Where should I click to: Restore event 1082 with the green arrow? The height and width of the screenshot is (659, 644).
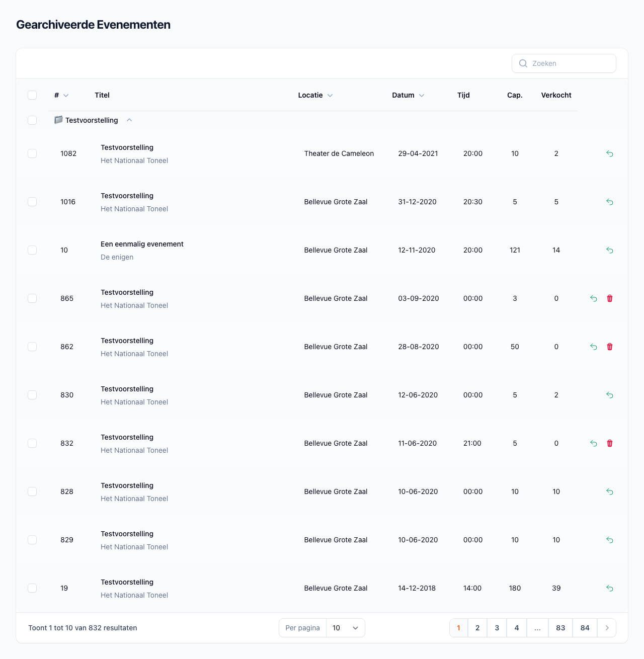coord(609,153)
